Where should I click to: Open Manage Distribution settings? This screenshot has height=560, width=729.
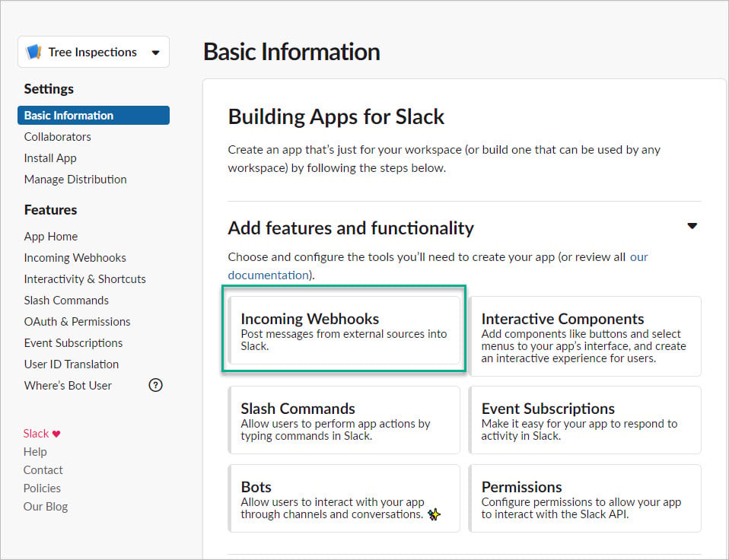(x=75, y=180)
